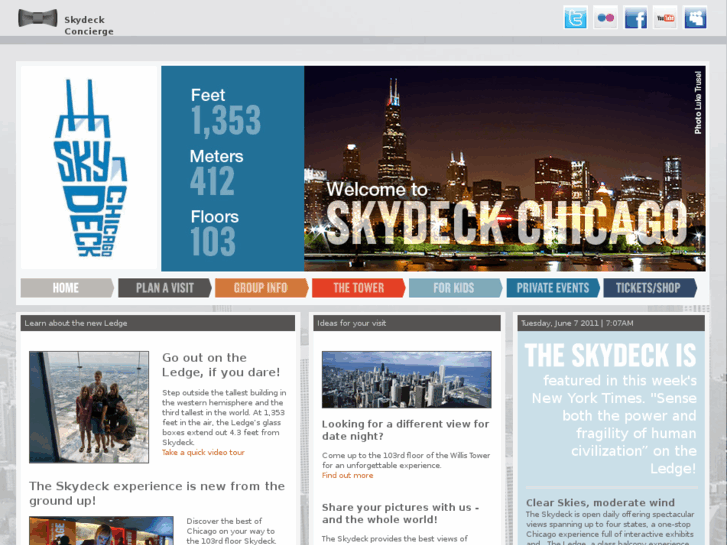This screenshot has width=727, height=545.
Task: Click 'THE SKYDECK IS' New York Times blurb
Action: pos(611,409)
